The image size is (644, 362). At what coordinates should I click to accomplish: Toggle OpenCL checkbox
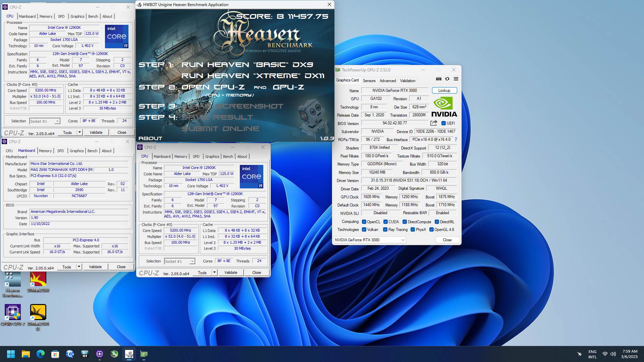(x=364, y=222)
